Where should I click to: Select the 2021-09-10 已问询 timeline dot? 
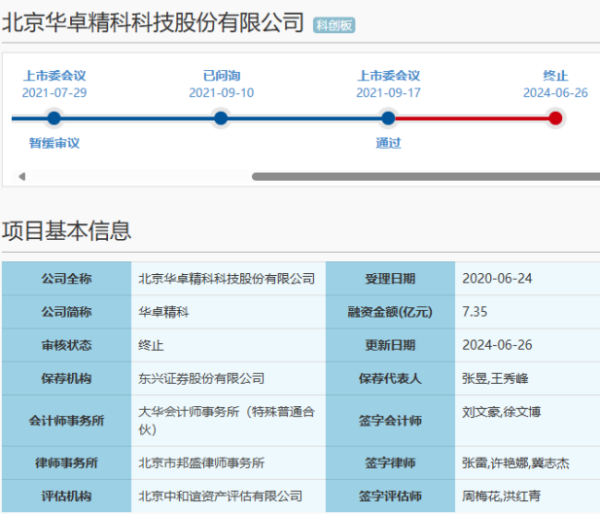tap(221, 118)
